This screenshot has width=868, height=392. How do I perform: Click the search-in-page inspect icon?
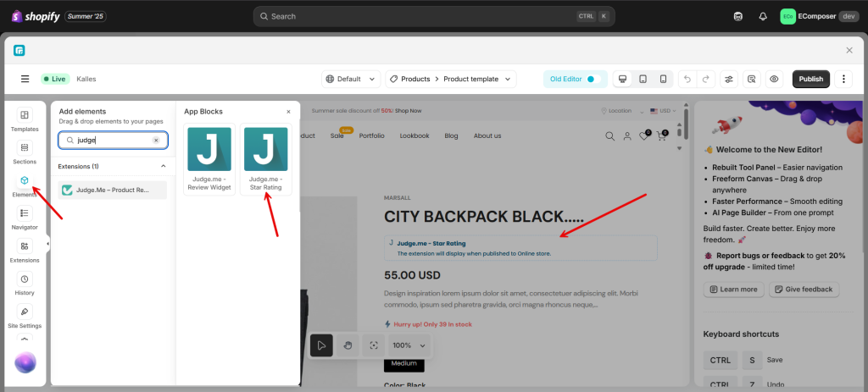point(752,79)
